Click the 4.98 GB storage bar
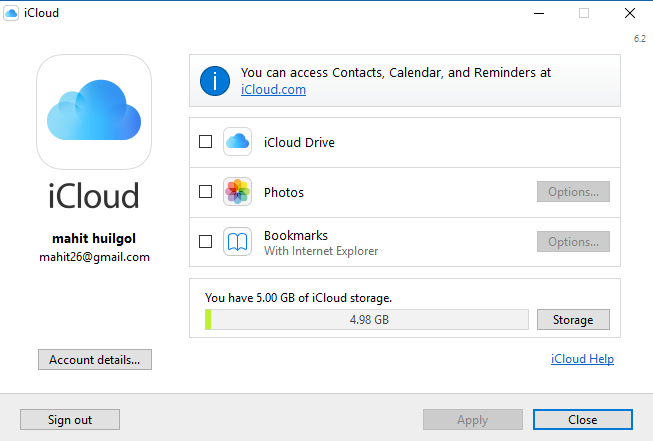This screenshot has height=441, width=653. coord(368,320)
